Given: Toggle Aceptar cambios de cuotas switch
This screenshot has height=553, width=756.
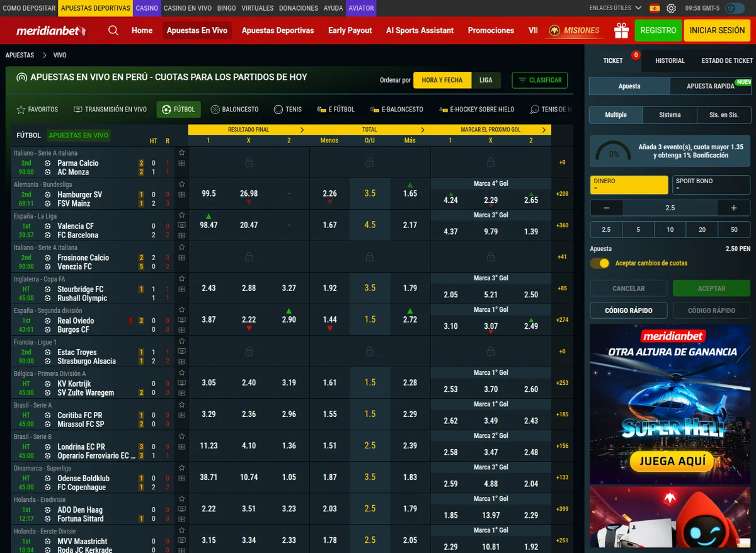Looking at the screenshot, I should click(x=600, y=263).
